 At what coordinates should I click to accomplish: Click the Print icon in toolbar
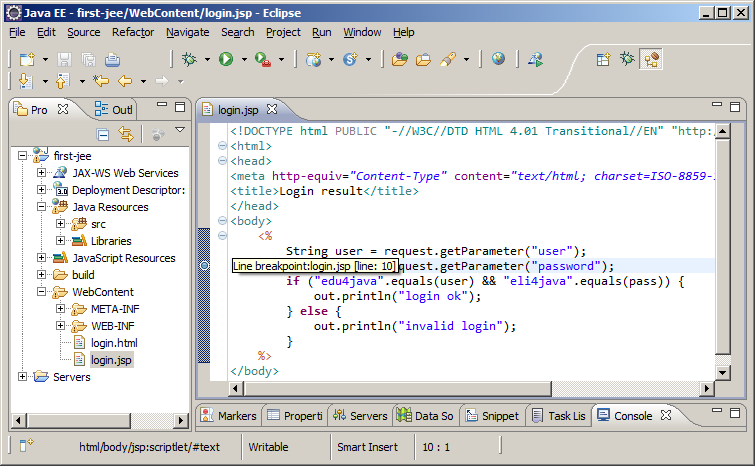112,60
